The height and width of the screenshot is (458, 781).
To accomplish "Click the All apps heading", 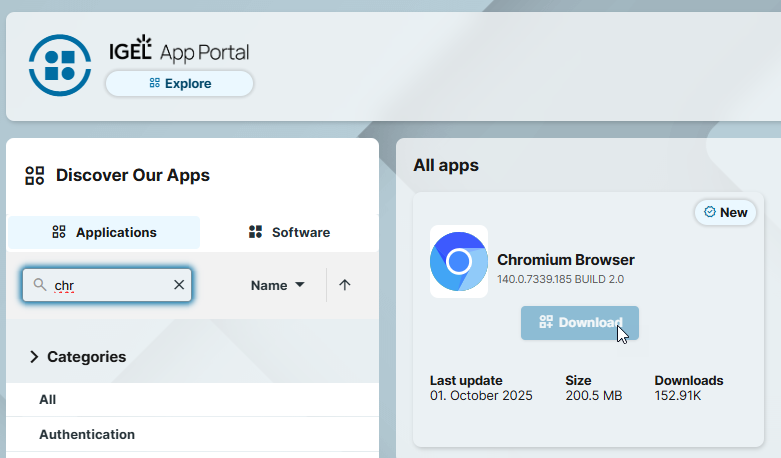I will pyautogui.click(x=446, y=165).
